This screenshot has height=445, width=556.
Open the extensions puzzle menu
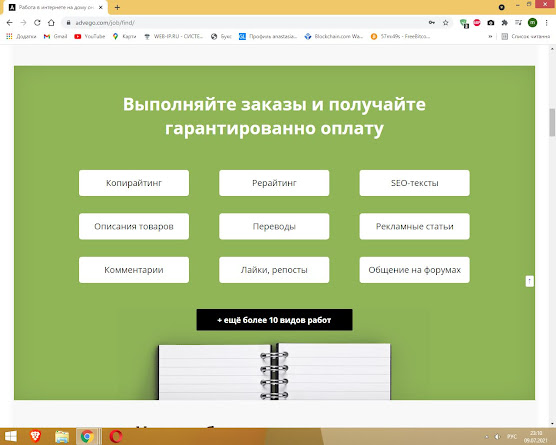click(x=505, y=23)
